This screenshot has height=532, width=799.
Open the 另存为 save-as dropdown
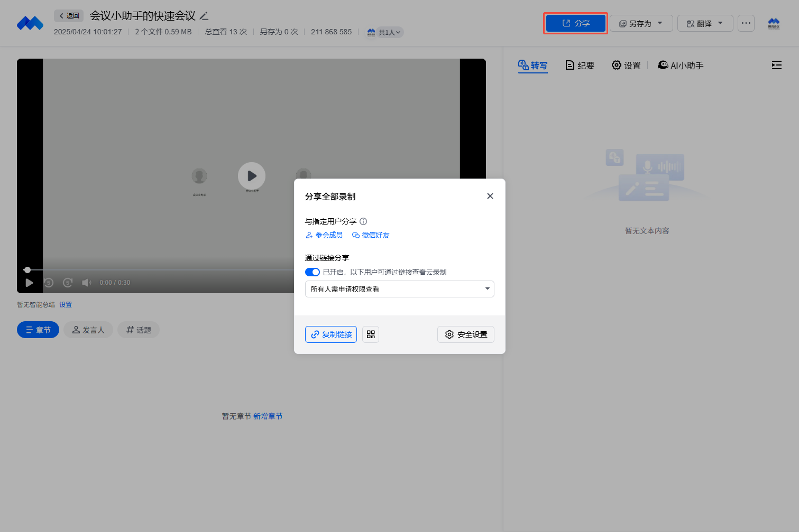(641, 23)
